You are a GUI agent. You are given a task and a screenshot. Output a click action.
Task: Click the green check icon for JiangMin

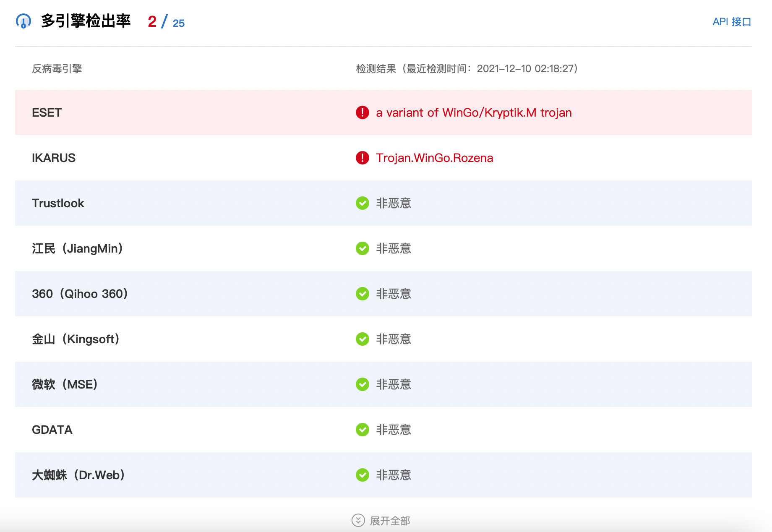click(362, 248)
